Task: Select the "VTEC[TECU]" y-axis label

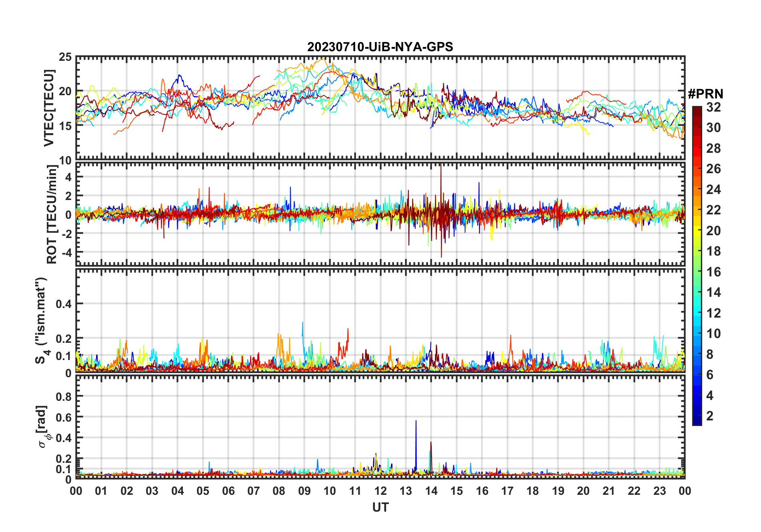Action: click(x=49, y=108)
